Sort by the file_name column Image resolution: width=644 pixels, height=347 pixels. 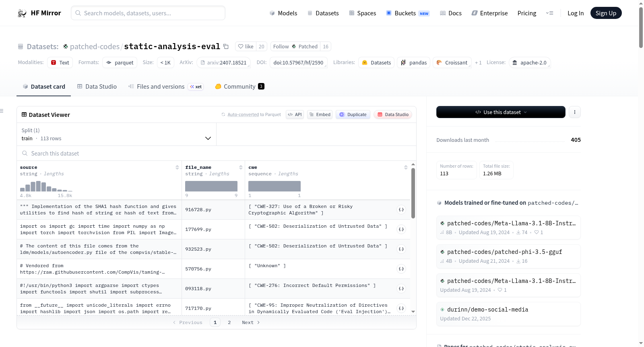pyautogui.click(x=241, y=167)
